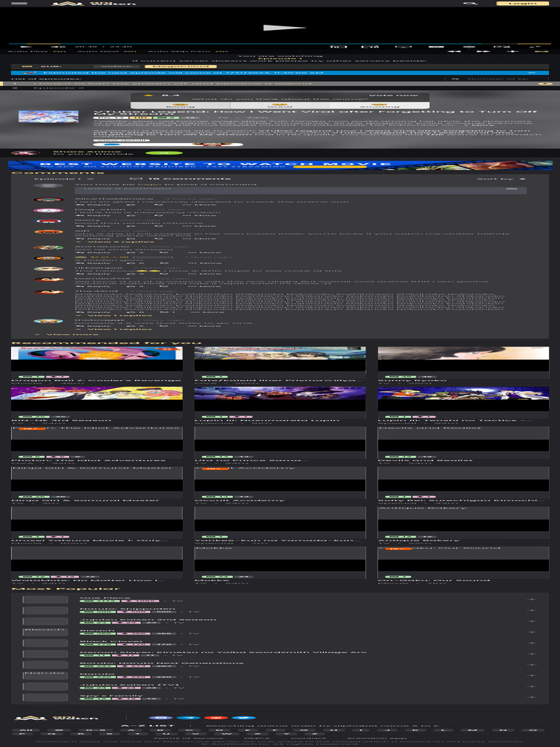The image size is (560, 747).
Task: Open the Sort by comments dropdown
Action: [x=502, y=179]
